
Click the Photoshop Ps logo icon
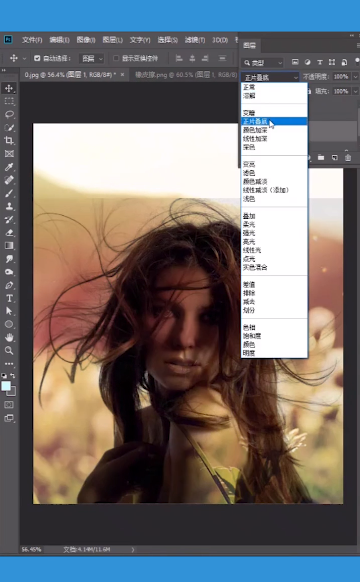pyautogui.click(x=8, y=39)
